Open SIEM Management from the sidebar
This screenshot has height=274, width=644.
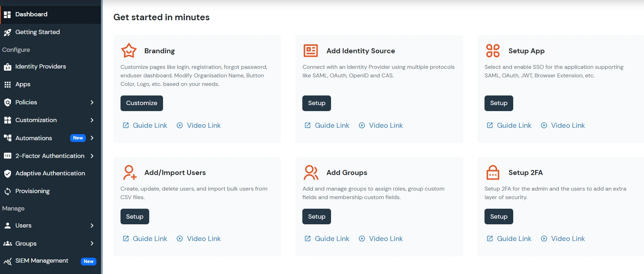pos(41,261)
